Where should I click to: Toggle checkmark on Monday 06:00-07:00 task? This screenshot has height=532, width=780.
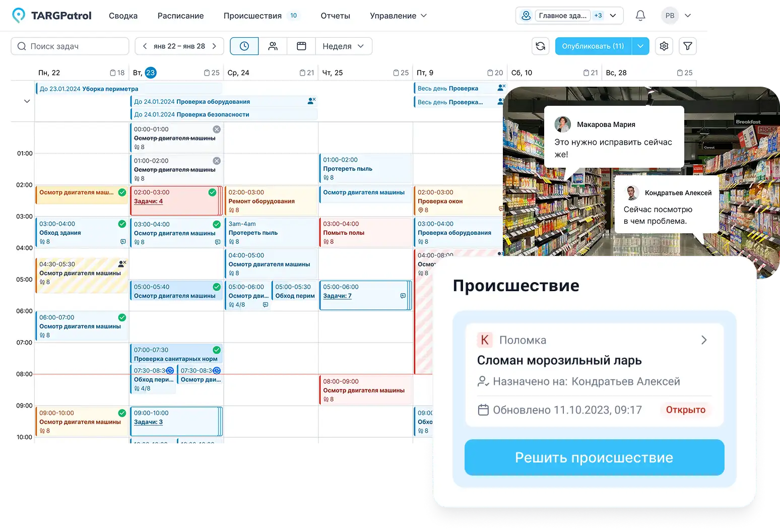coord(122,317)
